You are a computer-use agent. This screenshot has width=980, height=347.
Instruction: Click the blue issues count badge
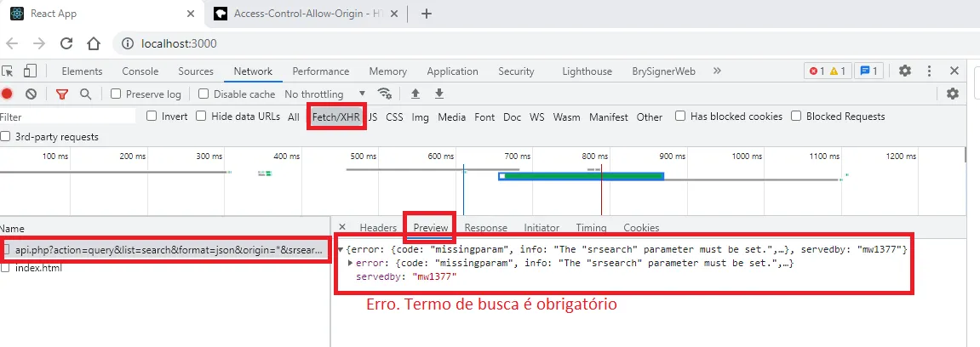(x=868, y=71)
